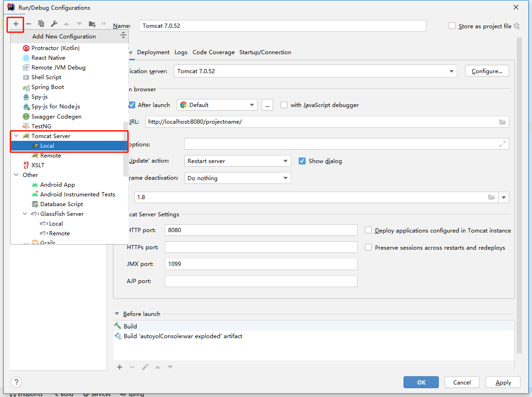Enable Preserve sessions across restarts and redeploys
Viewport: 532px width, 397px height.
[368, 247]
